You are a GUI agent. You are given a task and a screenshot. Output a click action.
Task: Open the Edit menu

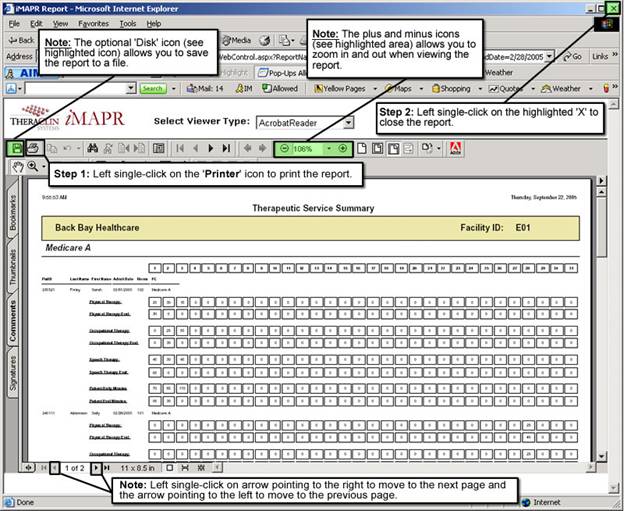pos(37,24)
